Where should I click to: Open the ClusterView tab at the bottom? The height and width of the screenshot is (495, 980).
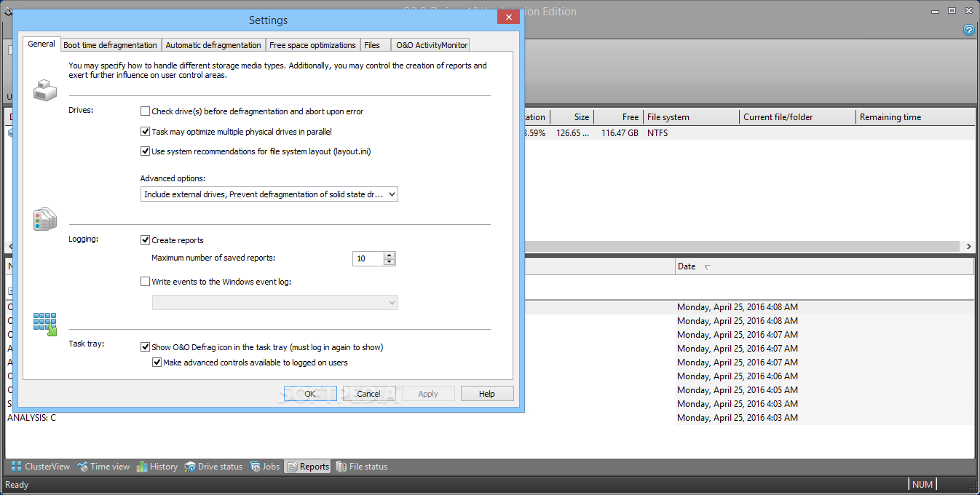coord(41,467)
